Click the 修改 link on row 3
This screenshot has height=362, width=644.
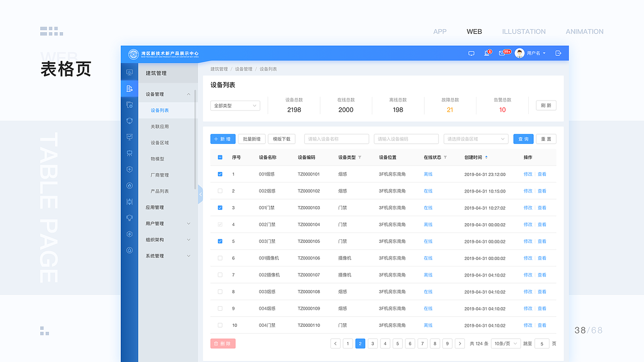click(527, 208)
